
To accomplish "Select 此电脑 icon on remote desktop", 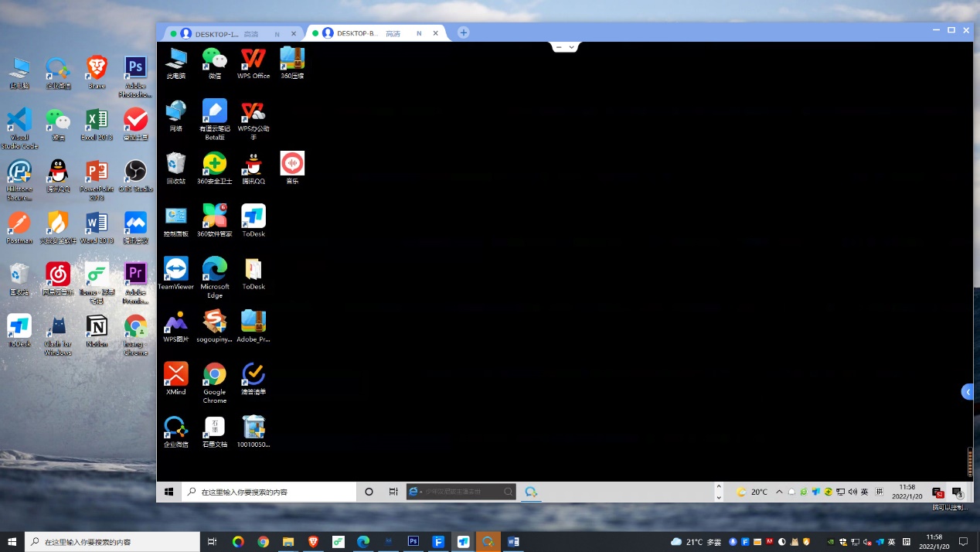I will pyautogui.click(x=176, y=63).
